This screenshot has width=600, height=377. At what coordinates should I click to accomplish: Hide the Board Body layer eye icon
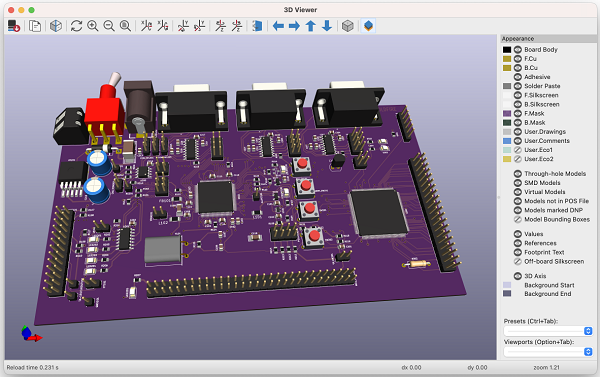(x=518, y=49)
